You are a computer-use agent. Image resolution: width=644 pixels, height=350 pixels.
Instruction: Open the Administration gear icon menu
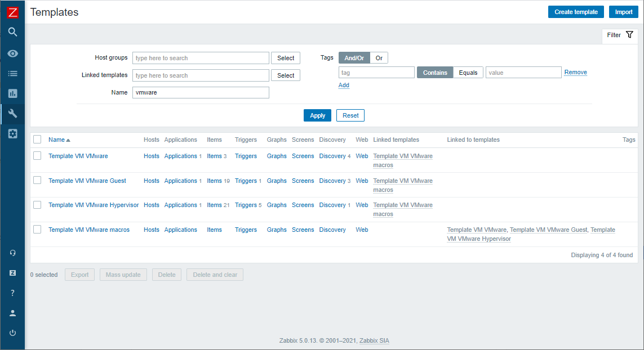[x=13, y=134]
